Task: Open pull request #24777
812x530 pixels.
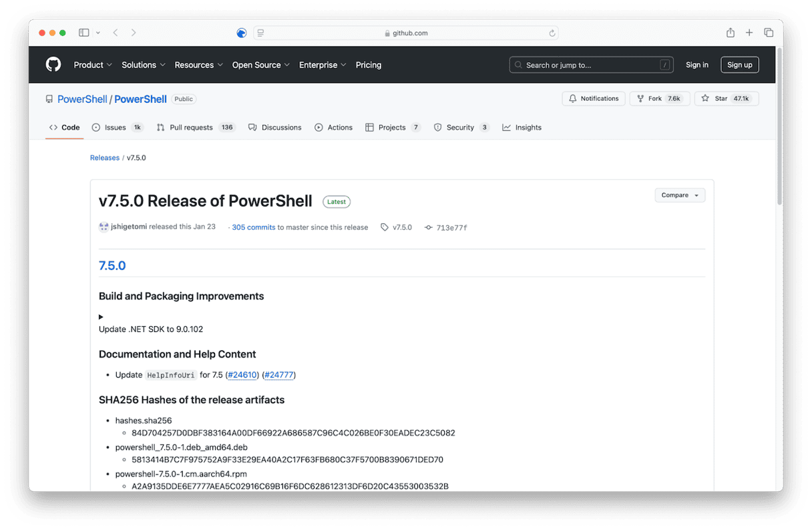Action: click(279, 375)
